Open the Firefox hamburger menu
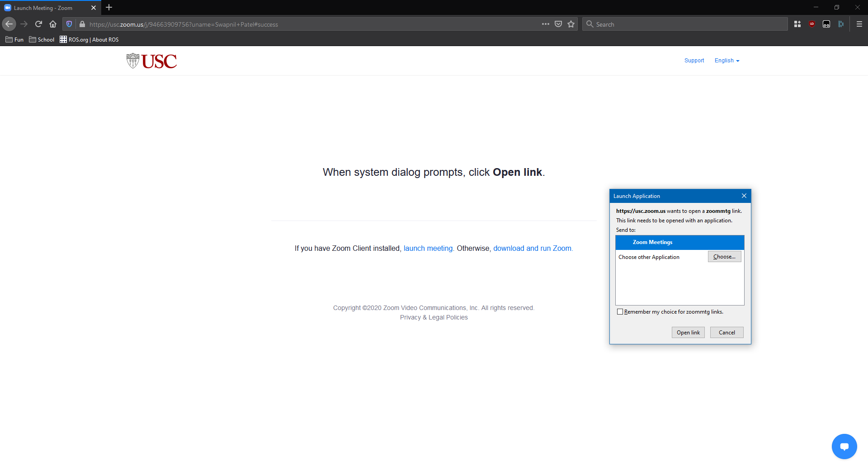The image size is (868, 470). coord(859,24)
